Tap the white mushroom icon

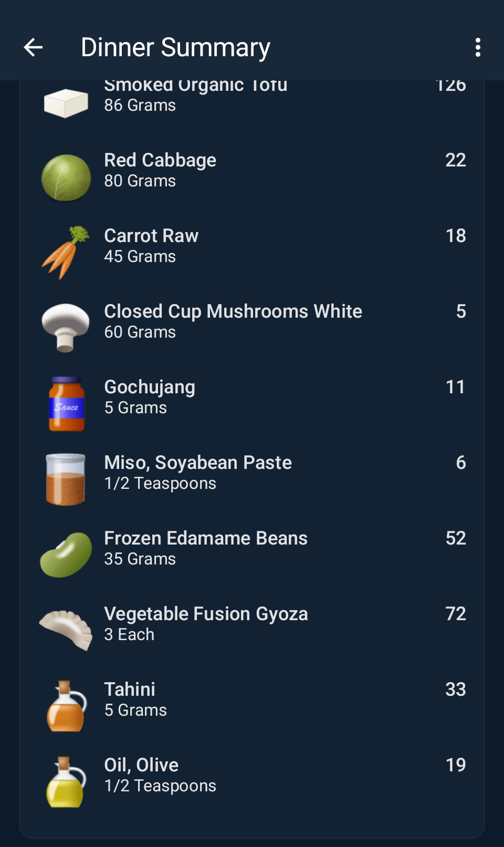[66, 327]
